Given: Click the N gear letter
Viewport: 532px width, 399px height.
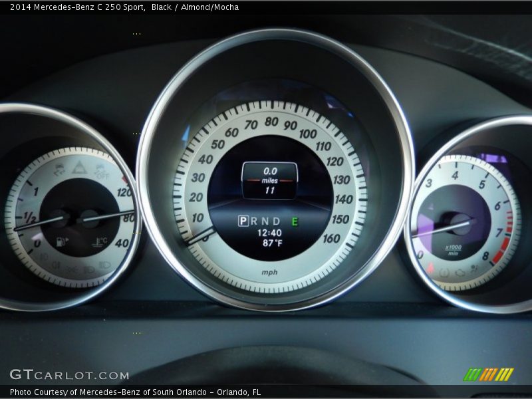Looking at the screenshot, I should (x=265, y=221).
